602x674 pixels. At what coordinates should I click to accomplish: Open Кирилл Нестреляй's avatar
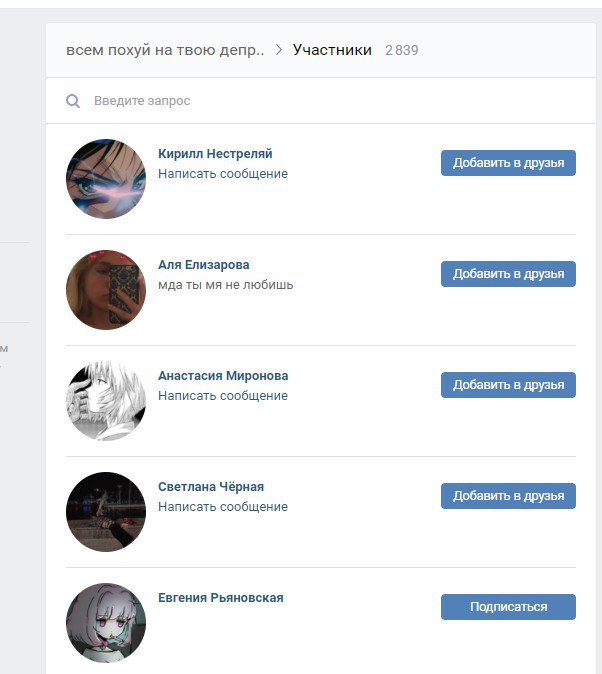106,179
